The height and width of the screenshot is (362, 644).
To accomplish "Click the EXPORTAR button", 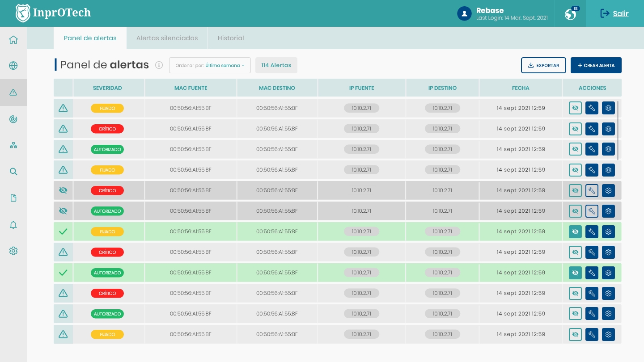I will pos(543,65).
